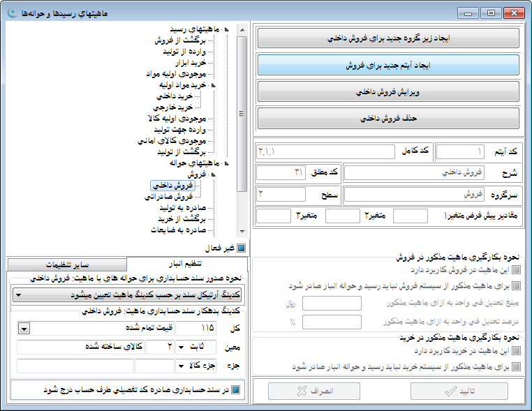Screen dimensions: 532x411
Task: Select برگشت از خرید tree item
Action: tap(182, 219)
